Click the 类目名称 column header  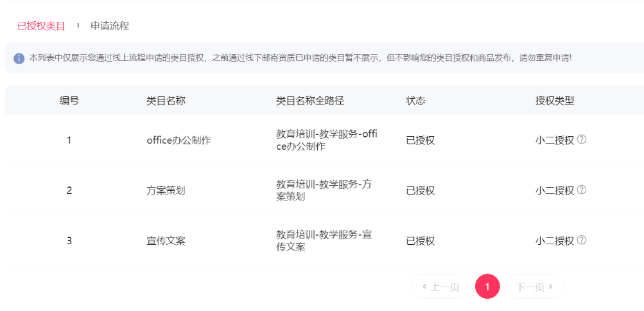(x=166, y=101)
